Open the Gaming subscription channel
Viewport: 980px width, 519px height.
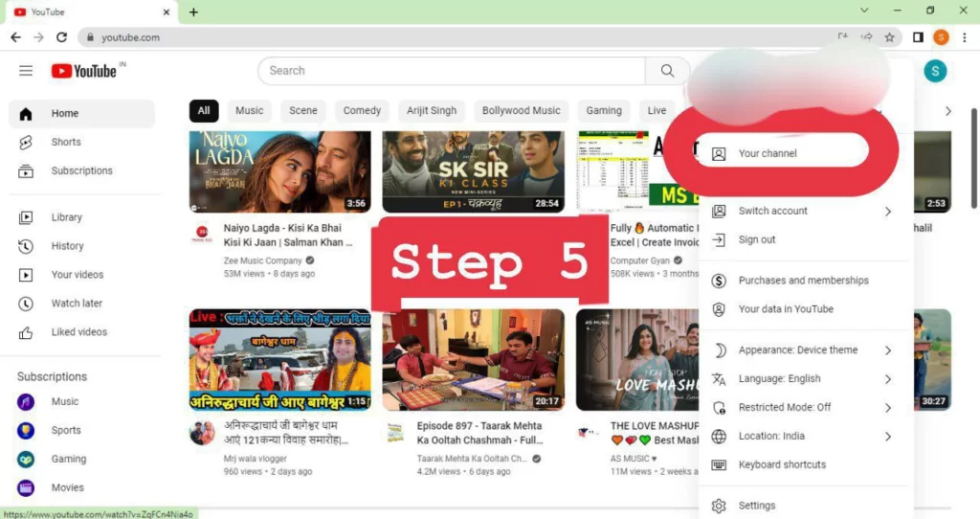[x=82, y=459]
